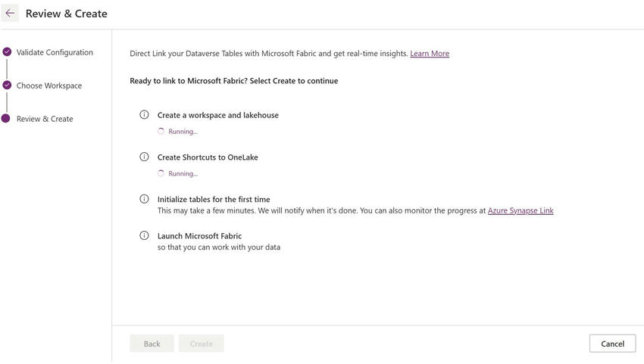644x364 pixels.
Task: Select the Validate Configuration step
Action: [55, 52]
